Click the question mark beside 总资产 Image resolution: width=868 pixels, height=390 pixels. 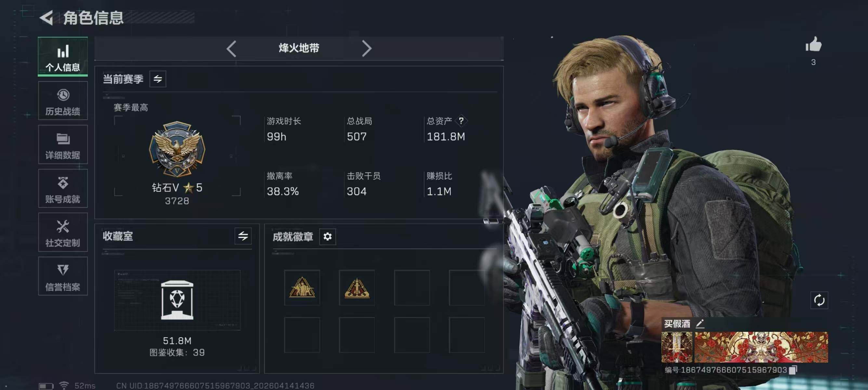pos(461,121)
